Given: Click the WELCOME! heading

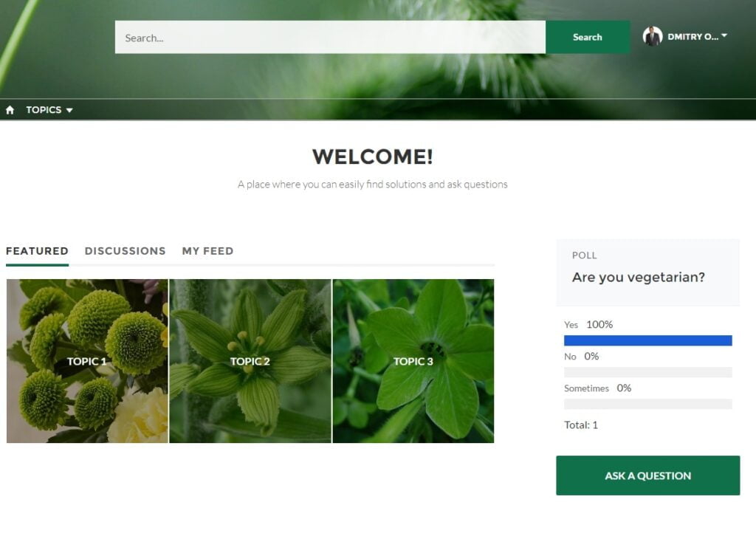Looking at the screenshot, I should 373,157.
